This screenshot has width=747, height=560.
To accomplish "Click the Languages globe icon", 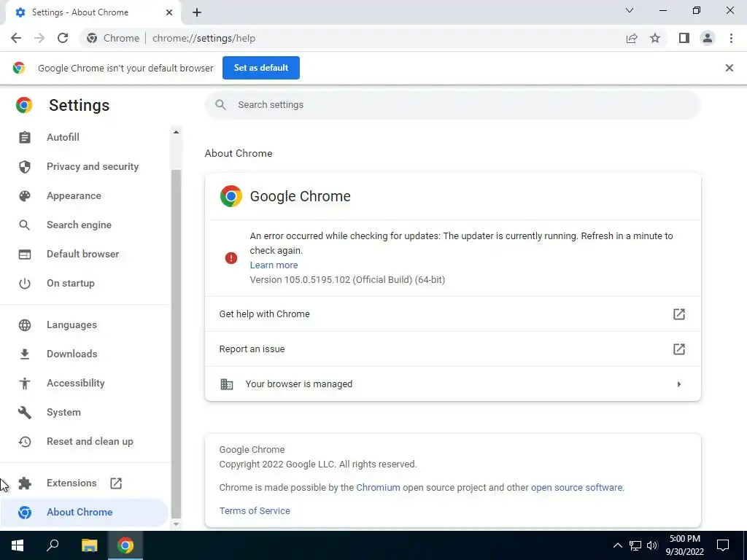I will tap(25, 324).
